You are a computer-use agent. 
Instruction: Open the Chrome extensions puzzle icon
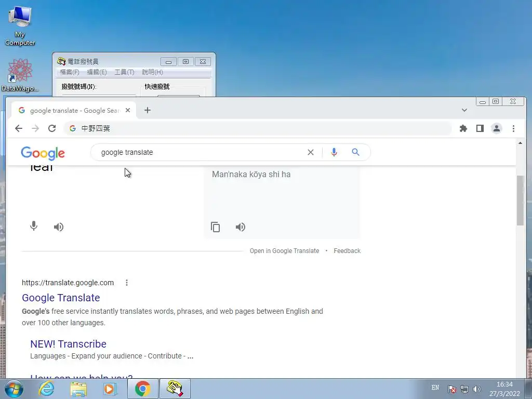click(463, 128)
